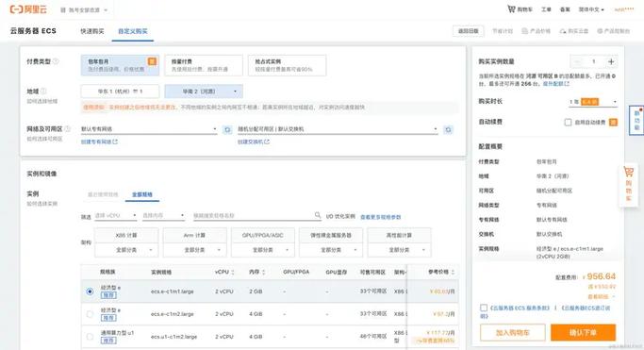Switch to the tab left of 全部规格
The height and width of the screenshot is (350, 644).
[103, 194]
